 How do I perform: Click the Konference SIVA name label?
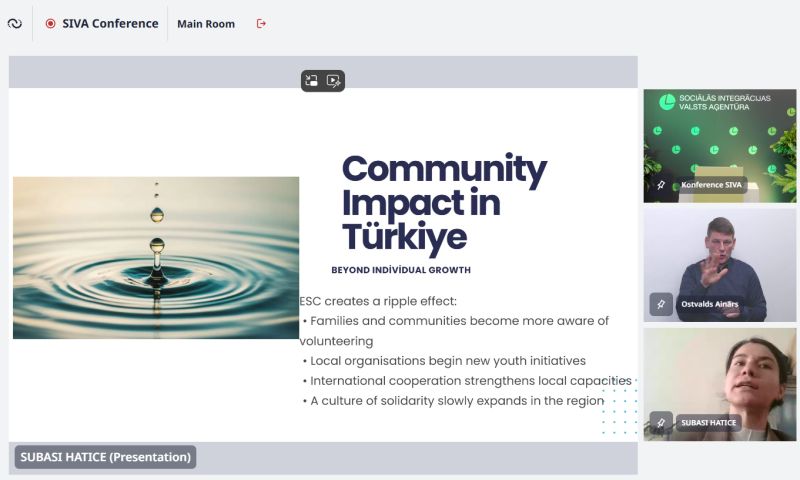coord(711,185)
